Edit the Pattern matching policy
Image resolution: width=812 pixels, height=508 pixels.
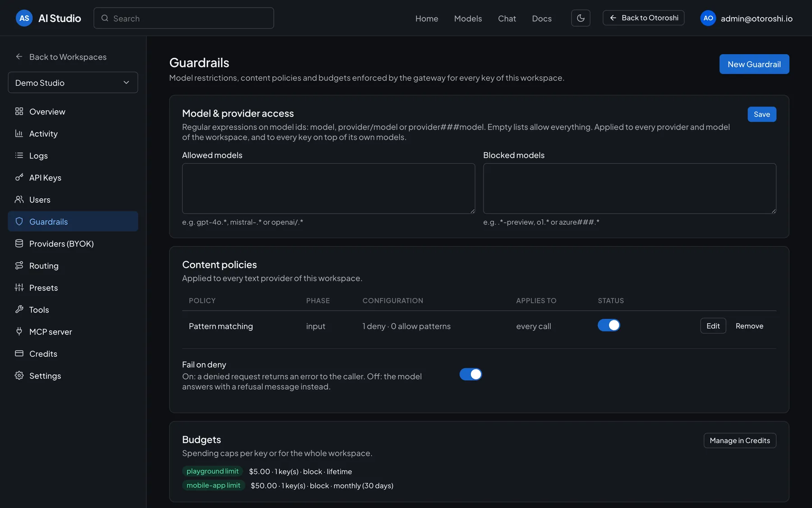[713, 326]
